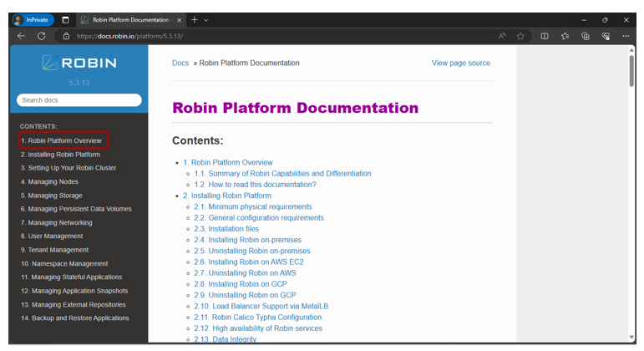Open 2.2. General configuration requirements link
This screenshot has height=351, width=644.
click(x=259, y=218)
